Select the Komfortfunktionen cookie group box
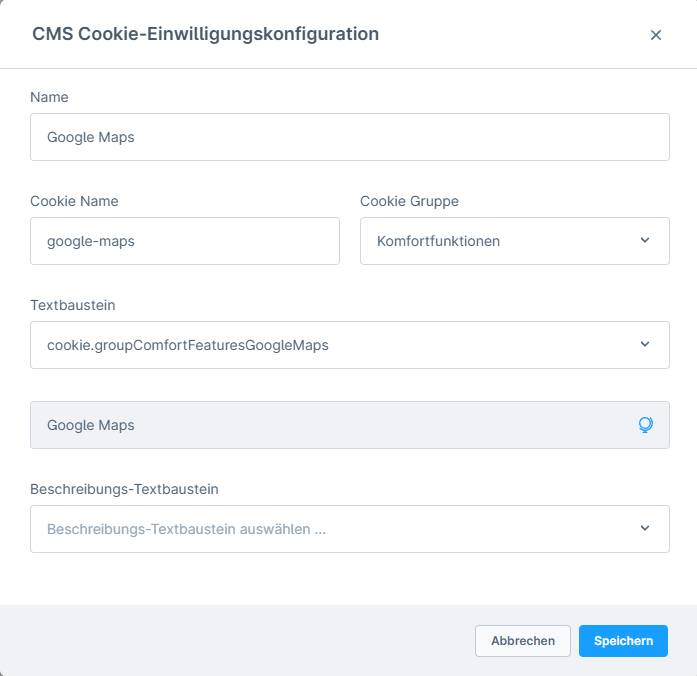This screenshot has width=697, height=676. [515, 241]
